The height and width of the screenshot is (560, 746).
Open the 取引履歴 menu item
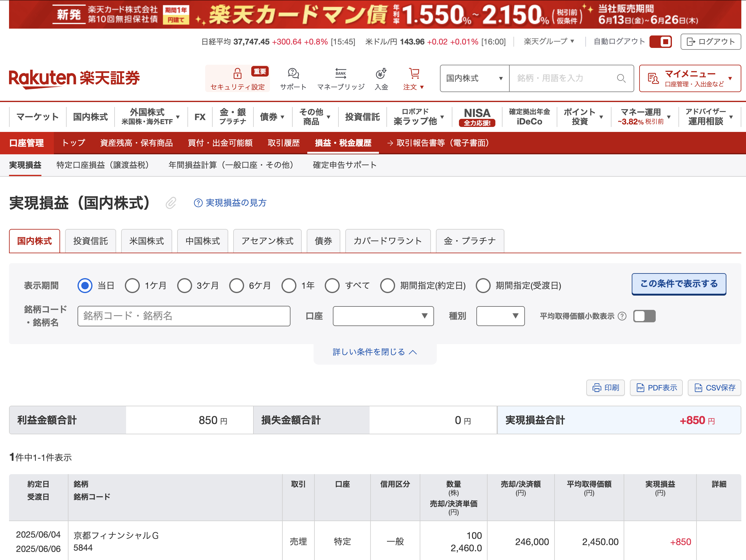[284, 143]
